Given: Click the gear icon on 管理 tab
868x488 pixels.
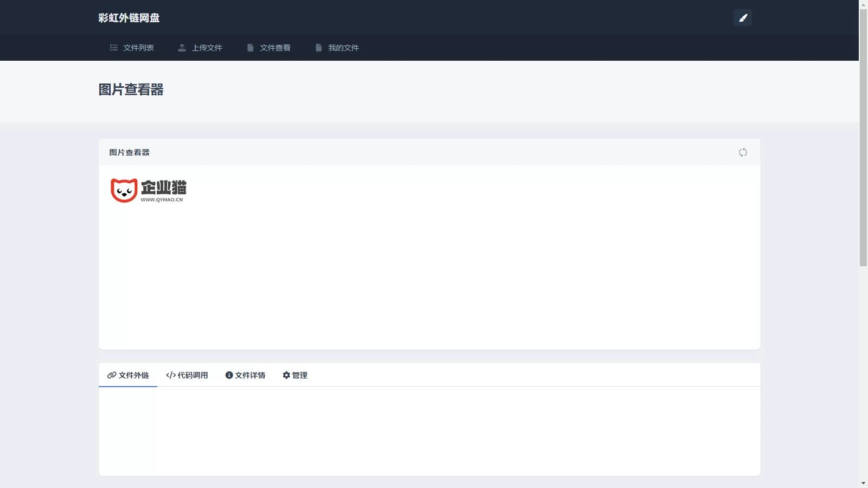Looking at the screenshot, I should tap(287, 375).
